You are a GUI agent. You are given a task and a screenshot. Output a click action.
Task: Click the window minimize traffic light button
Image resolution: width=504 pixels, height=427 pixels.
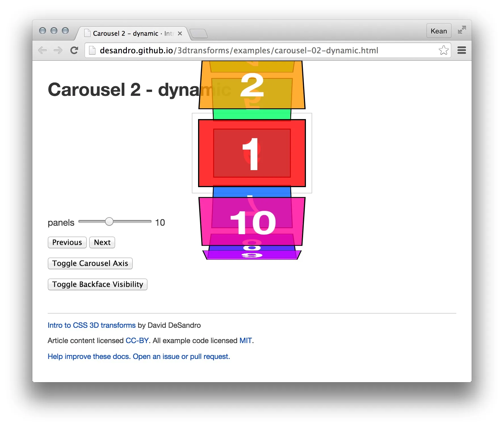point(54,31)
